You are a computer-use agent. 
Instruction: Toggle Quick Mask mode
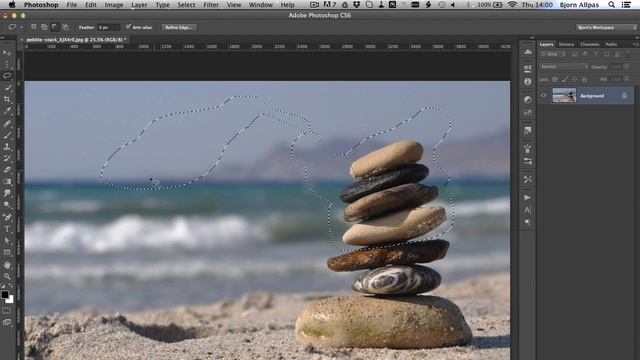click(7, 311)
